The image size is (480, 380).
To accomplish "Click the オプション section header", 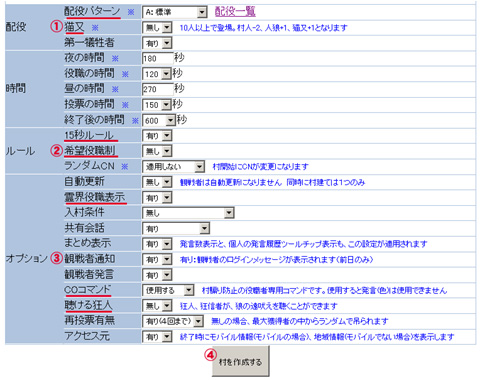I will click(x=27, y=259).
